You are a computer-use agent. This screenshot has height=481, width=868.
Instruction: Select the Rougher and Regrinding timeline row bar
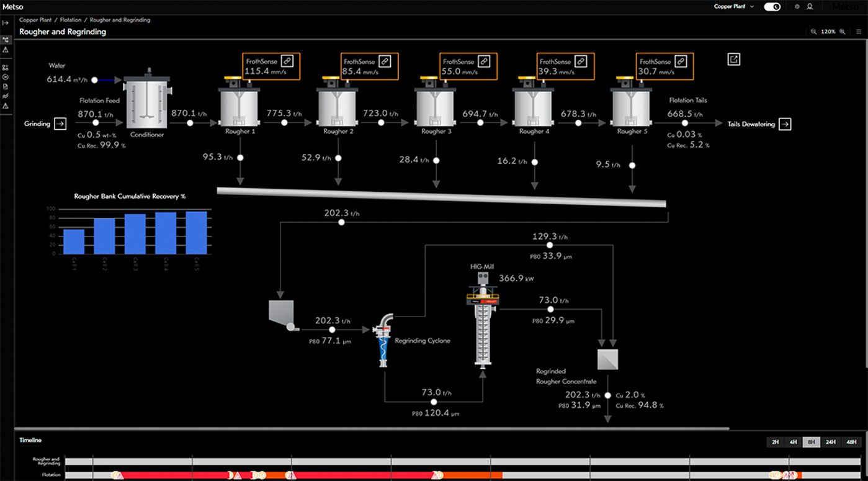point(462,462)
